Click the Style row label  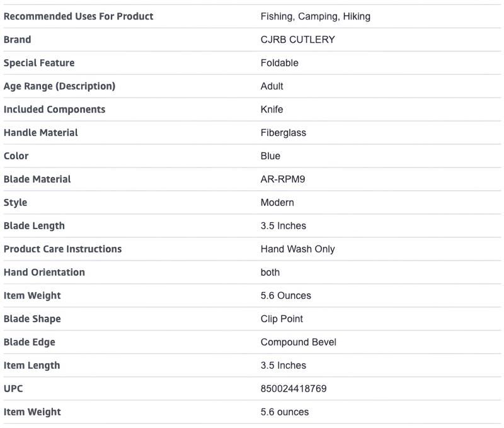tap(16, 203)
